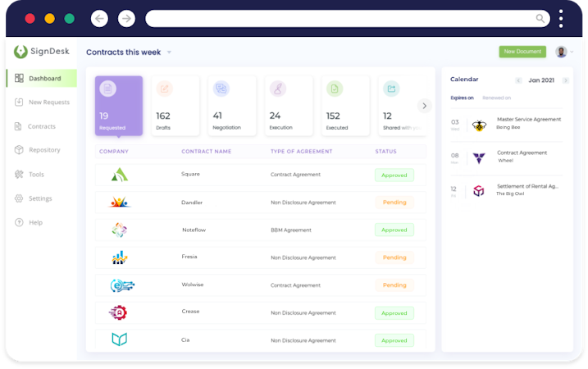
Task: Click the Wheel company logo
Action: point(479,158)
